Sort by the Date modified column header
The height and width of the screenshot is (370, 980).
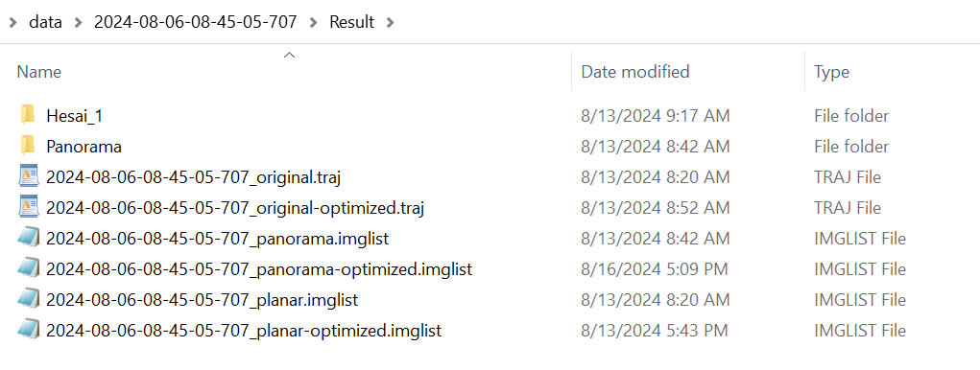(x=635, y=72)
